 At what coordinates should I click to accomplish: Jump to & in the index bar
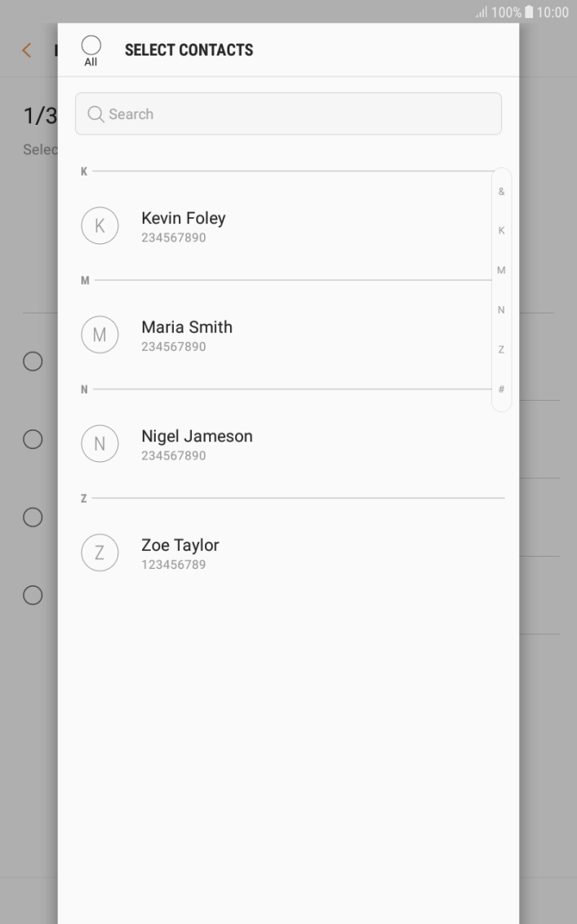click(x=501, y=192)
